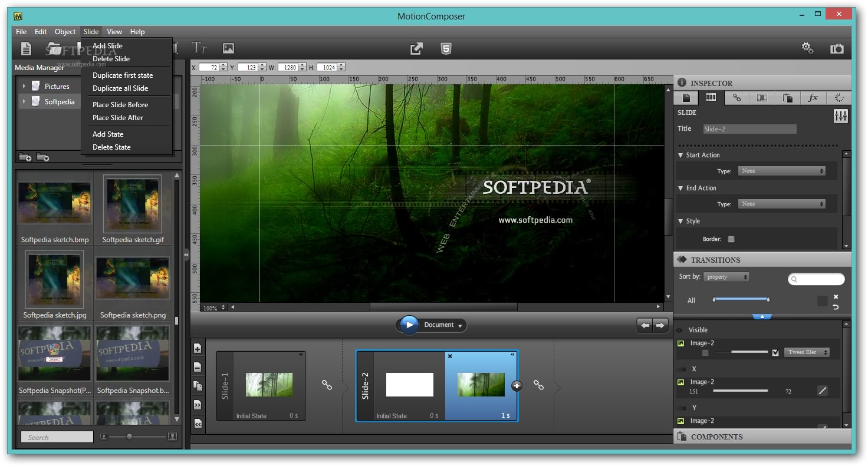The height and width of the screenshot is (466, 868).
Task: Click the All transitions range slider
Action: [741, 299]
